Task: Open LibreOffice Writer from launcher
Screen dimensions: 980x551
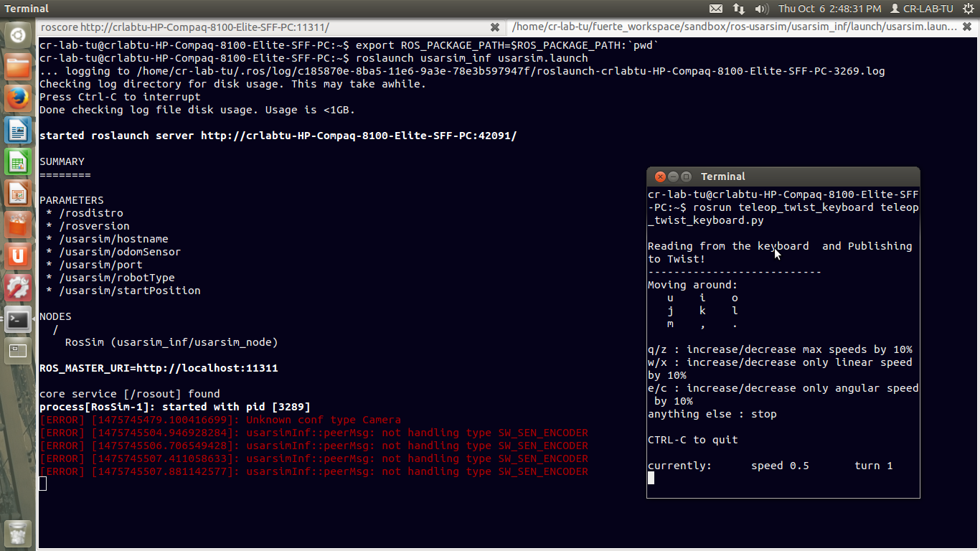Action: [18, 131]
